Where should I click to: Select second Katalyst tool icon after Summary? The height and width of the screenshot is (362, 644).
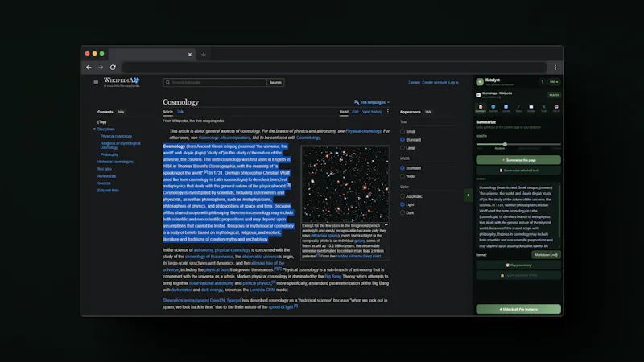click(493, 109)
